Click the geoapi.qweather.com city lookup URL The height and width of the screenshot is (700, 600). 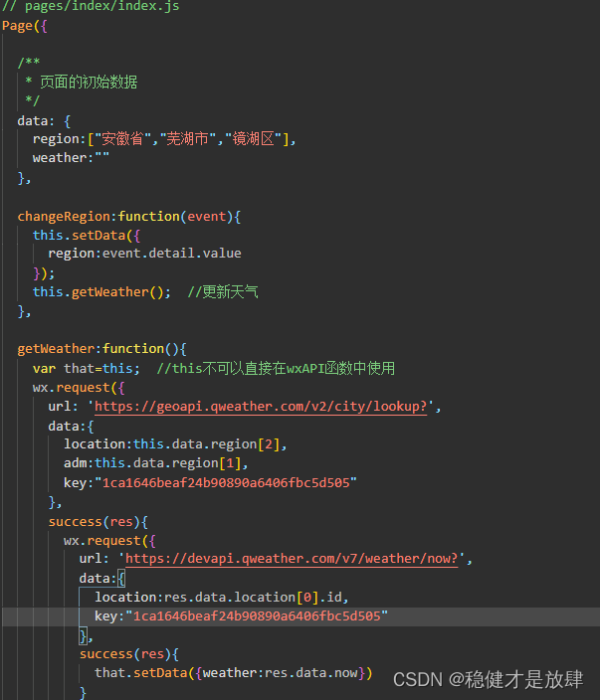[261, 407]
